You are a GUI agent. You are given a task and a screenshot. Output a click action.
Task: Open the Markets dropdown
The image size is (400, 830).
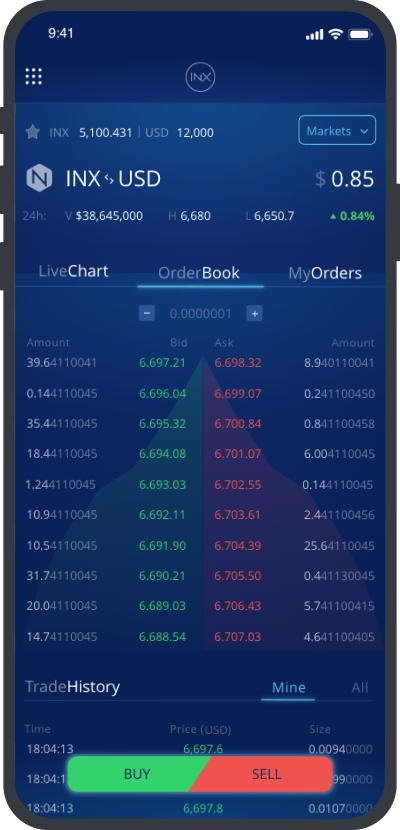coord(337,130)
